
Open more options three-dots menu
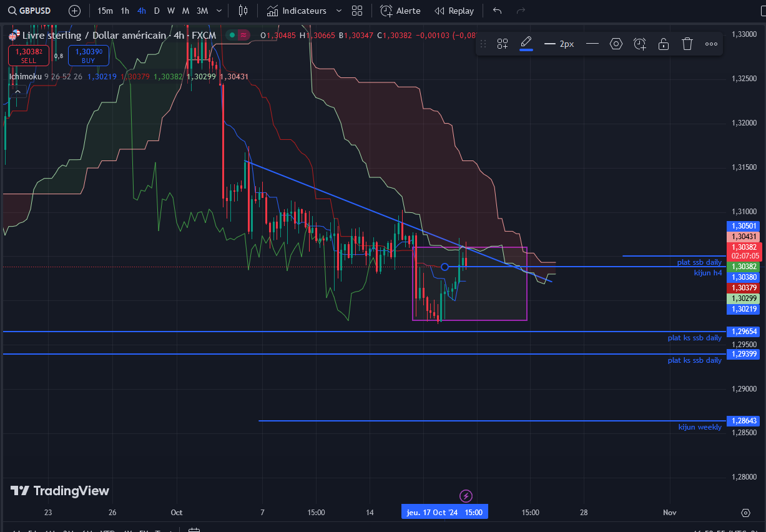[x=711, y=44]
